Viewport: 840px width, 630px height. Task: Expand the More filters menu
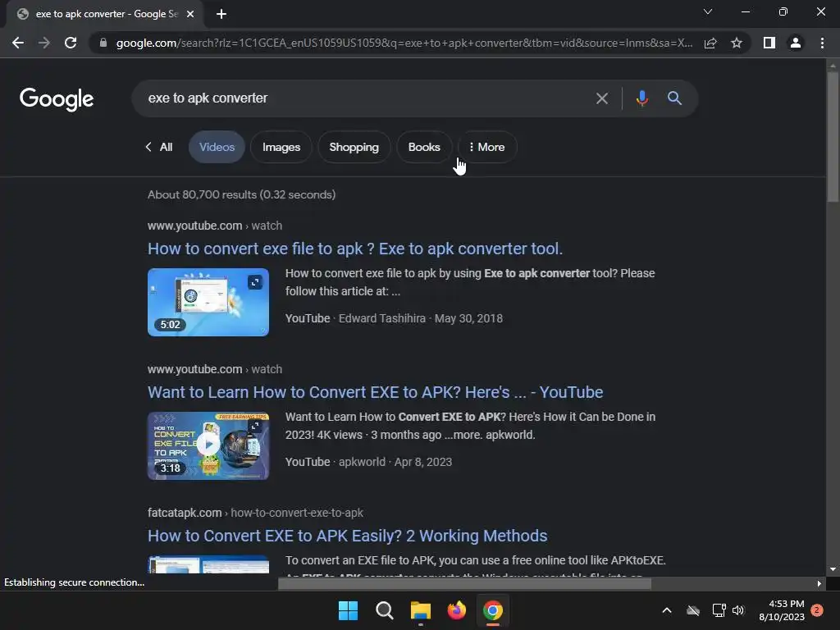[x=487, y=147]
